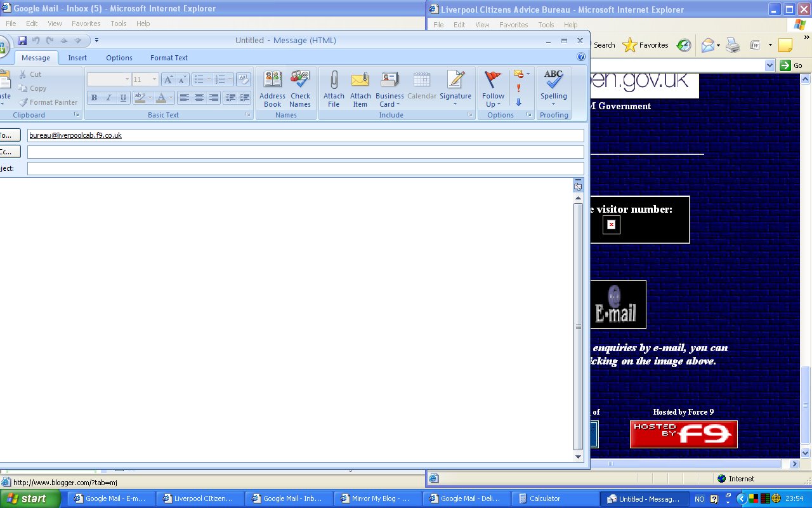Expand the Clipboard dialog launcher

(x=77, y=115)
